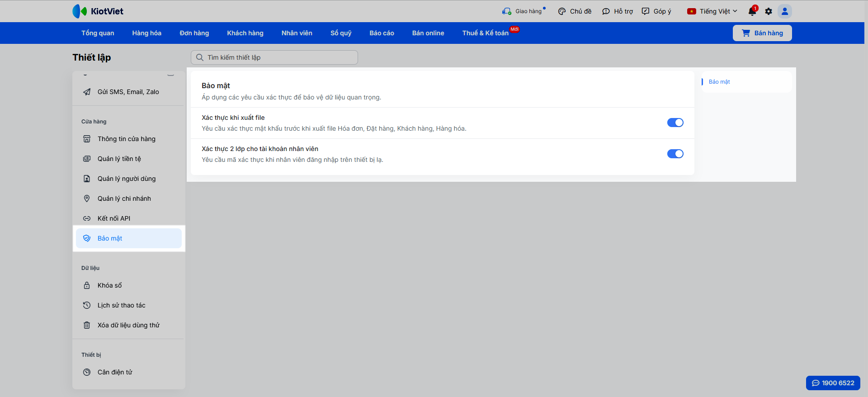
Task: Click the shield icon beside Bảo mật
Action: (87, 238)
